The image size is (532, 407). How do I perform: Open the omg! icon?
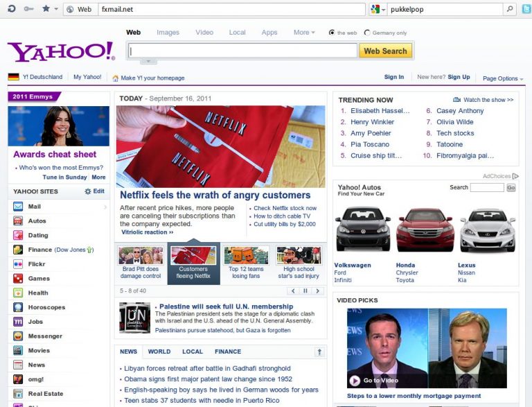click(x=18, y=379)
